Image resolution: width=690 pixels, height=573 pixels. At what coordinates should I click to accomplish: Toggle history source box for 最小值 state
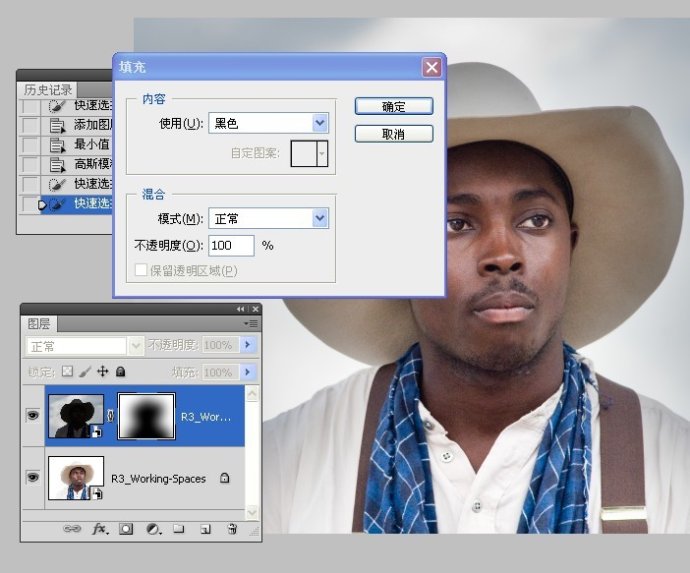(30, 145)
